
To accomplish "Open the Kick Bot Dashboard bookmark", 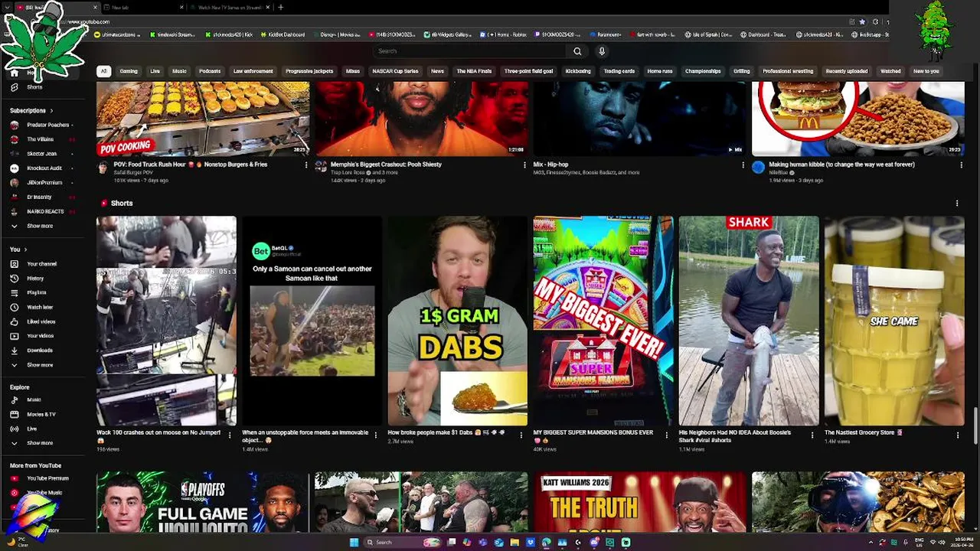I will click(x=283, y=34).
